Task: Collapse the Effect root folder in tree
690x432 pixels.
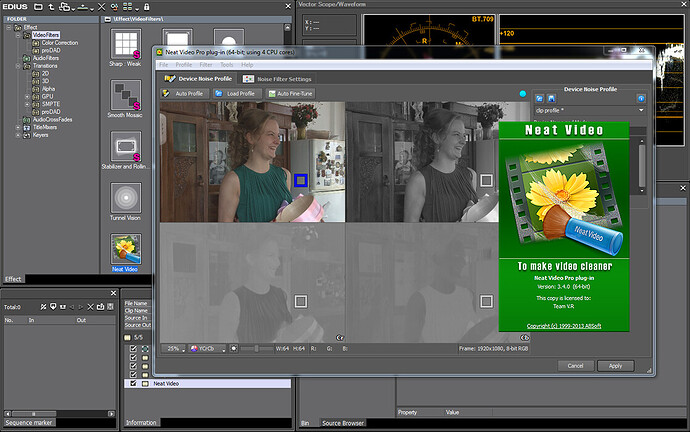Action: coord(9,27)
